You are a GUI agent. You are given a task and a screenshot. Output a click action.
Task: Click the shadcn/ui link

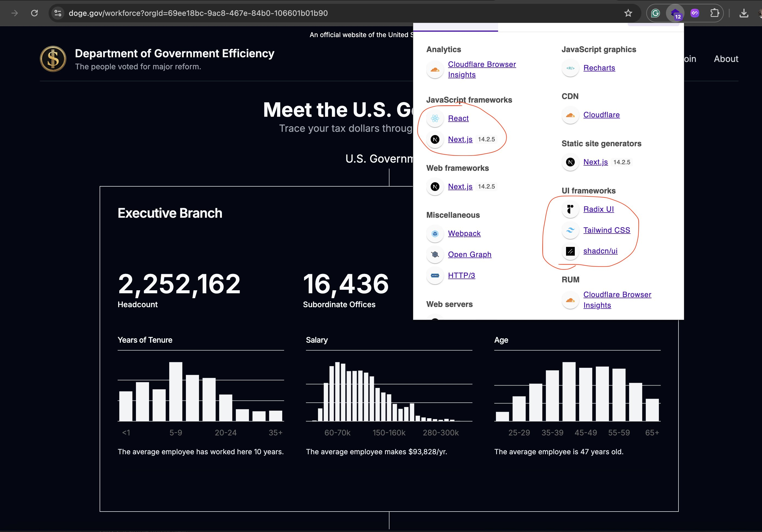coord(600,251)
